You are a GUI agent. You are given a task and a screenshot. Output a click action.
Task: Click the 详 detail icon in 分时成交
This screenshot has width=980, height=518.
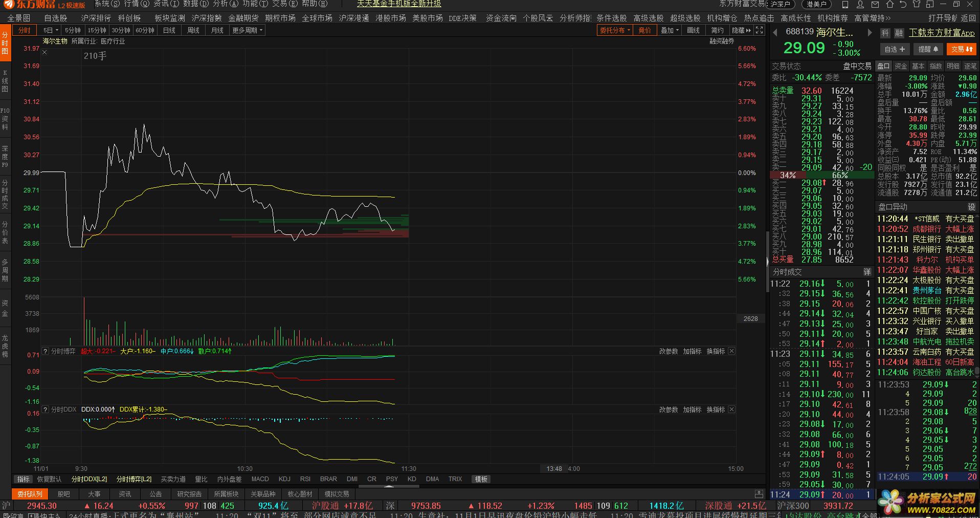coord(867,272)
